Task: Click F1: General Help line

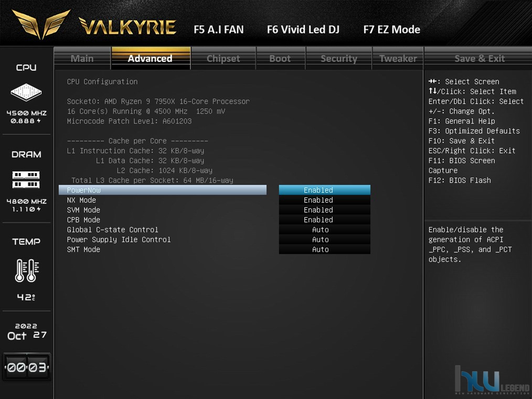Action: [461, 121]
